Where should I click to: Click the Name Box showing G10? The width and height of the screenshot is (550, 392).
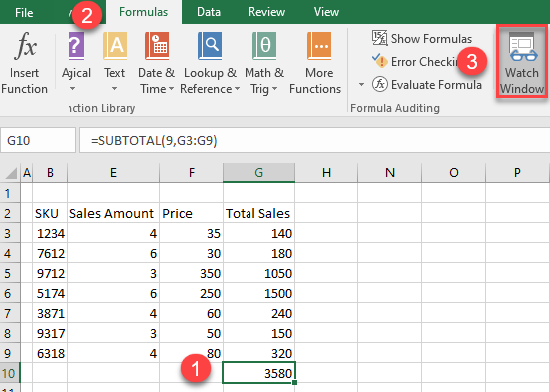[x=38, y=140]
